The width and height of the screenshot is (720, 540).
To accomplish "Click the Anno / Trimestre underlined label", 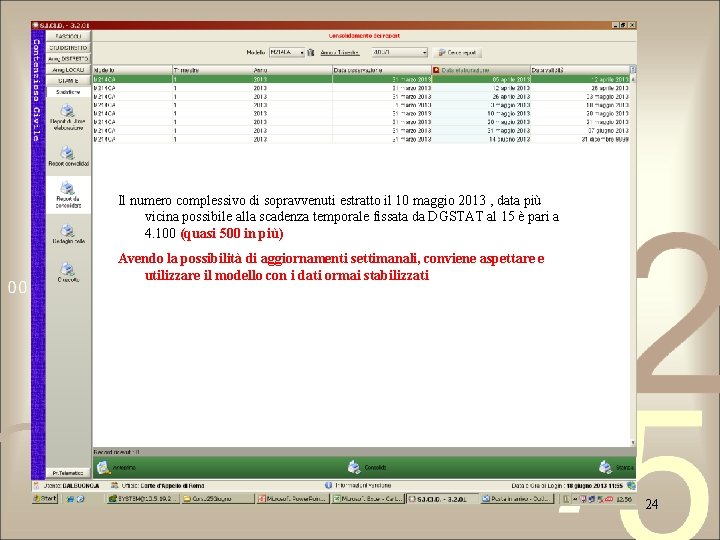I will 340,53.
